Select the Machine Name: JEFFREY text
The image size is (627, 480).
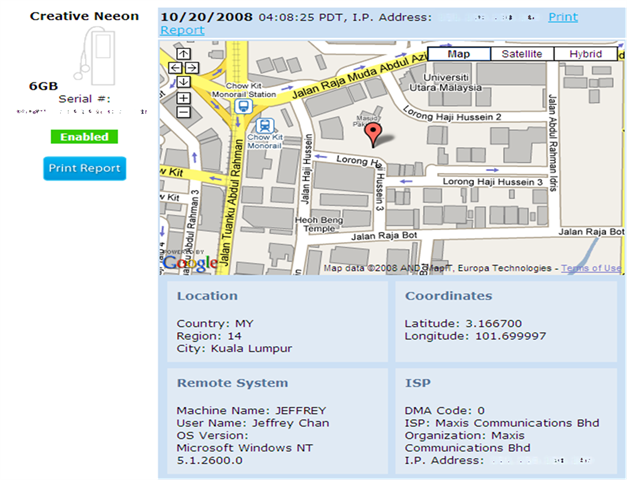pos(252,410)
